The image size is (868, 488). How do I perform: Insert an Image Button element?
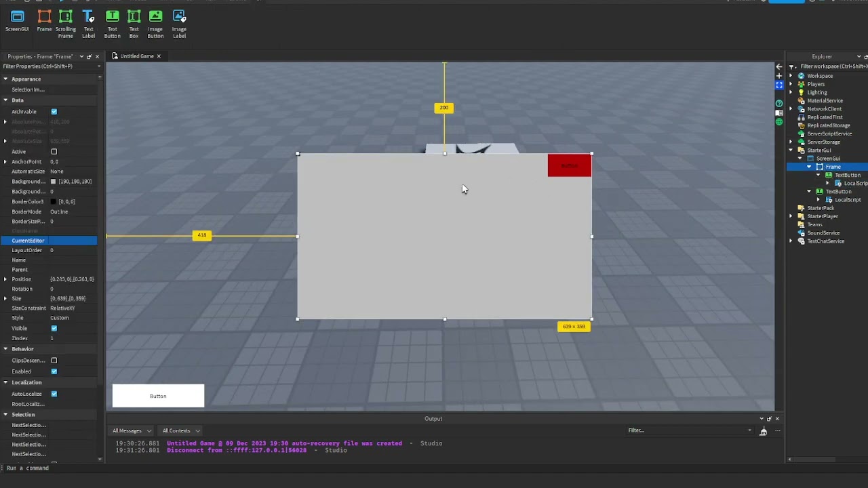point(155,24)
